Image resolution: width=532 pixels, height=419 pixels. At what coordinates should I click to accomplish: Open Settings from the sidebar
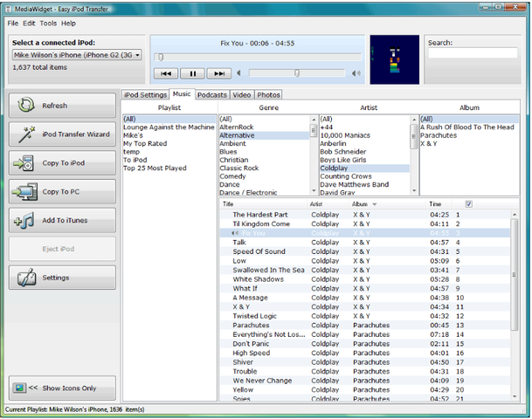pyautogui.click(x=62, y=278)
